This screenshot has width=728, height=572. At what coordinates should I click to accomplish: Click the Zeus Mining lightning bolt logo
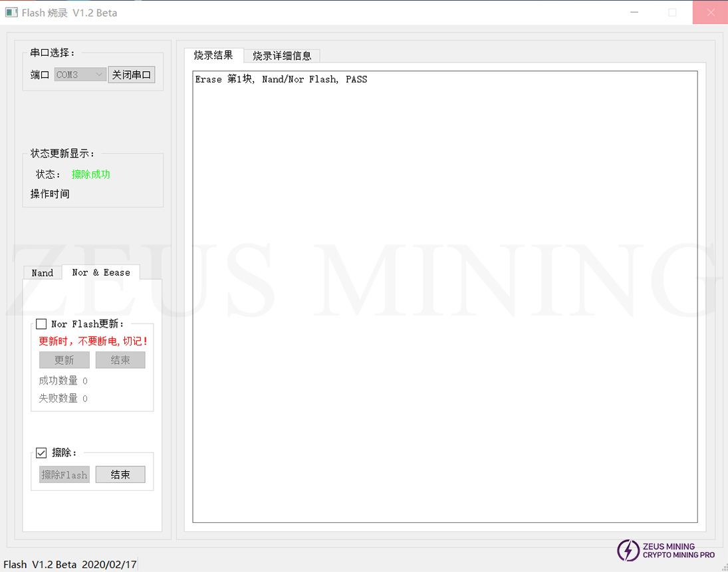(628, 550)
